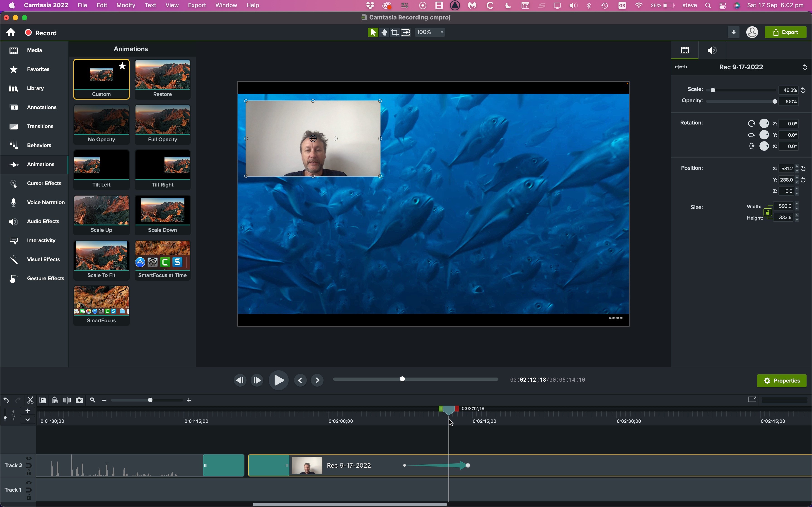Drag the Opacity slider
The width and height of the screenshot is (812, 507).
(775, 101)
